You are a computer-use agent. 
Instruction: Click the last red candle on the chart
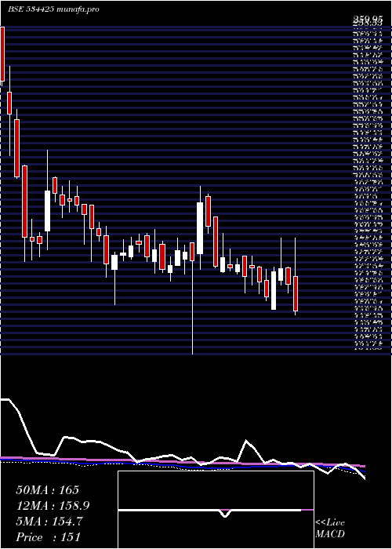coord(296,293)
